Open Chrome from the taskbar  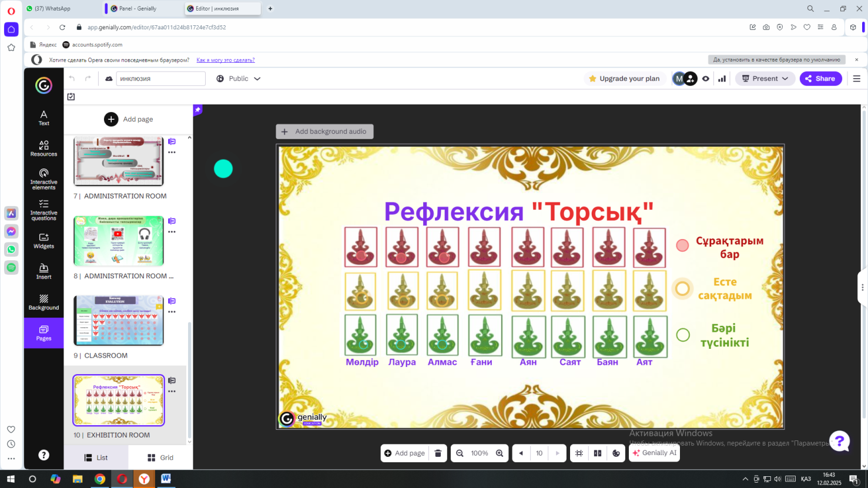[x=100, y=479]
